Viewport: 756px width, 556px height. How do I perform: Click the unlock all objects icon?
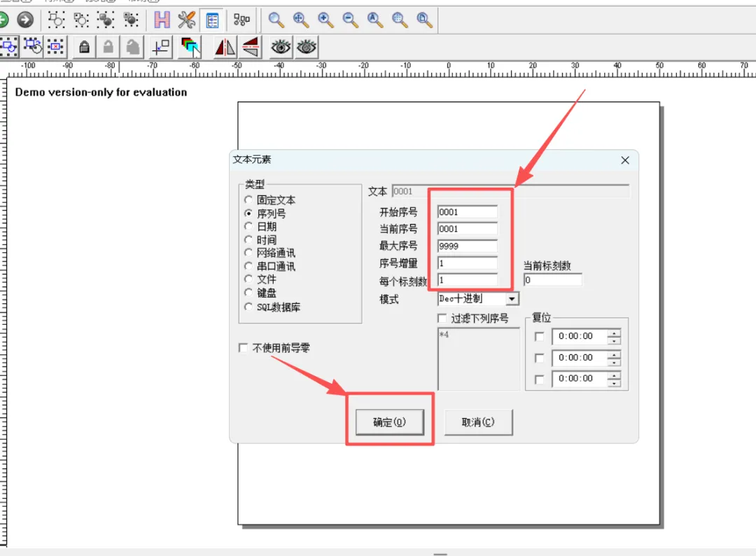[132, 47]
